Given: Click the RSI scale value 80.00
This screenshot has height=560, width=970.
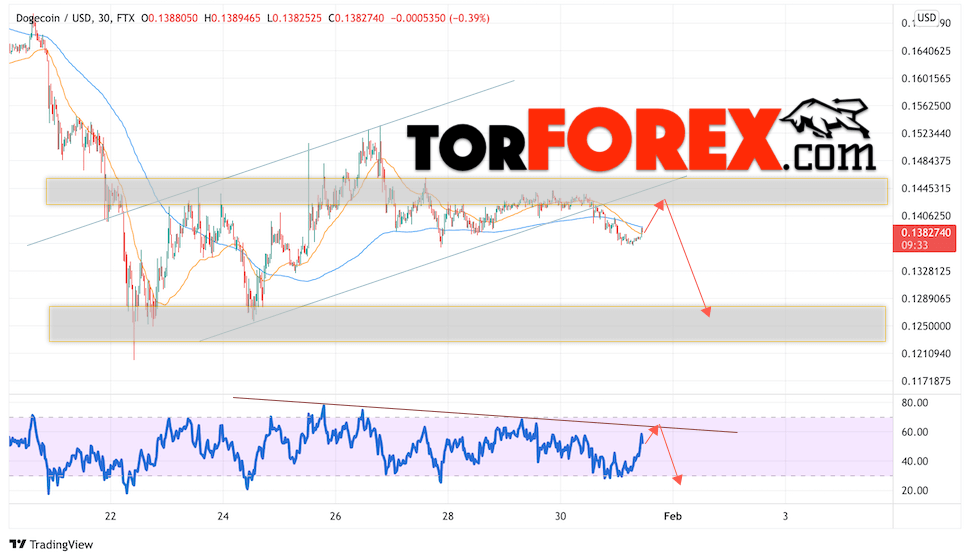Looking at the screenshot, I should click(915, 403).
